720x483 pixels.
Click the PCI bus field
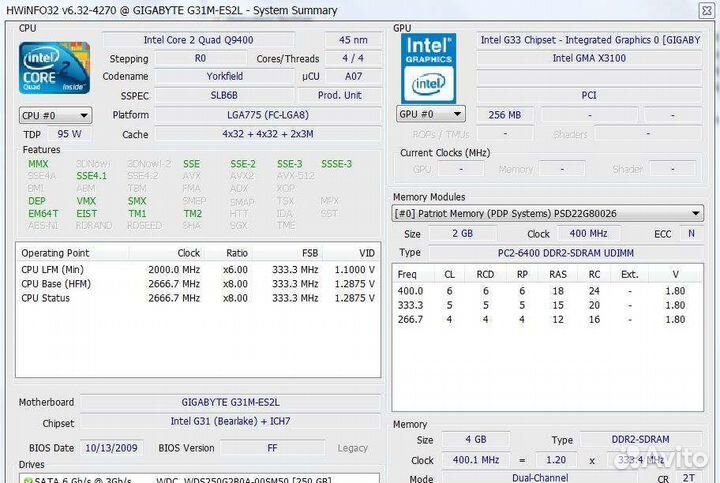tap(590, 95)
